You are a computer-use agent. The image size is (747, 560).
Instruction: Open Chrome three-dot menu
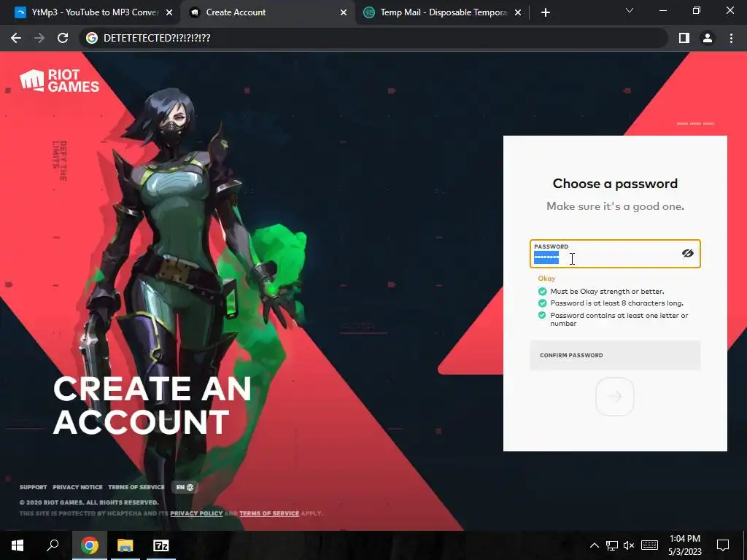coord(731,38)
